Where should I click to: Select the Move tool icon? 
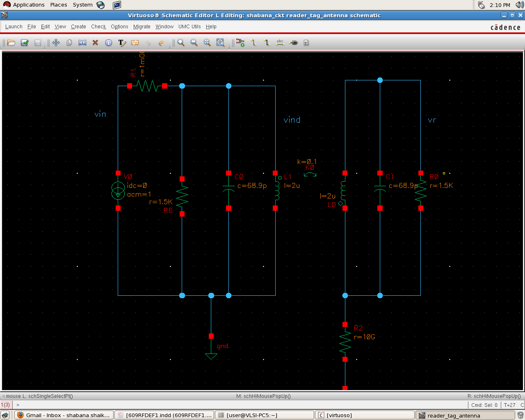(56, 43)
